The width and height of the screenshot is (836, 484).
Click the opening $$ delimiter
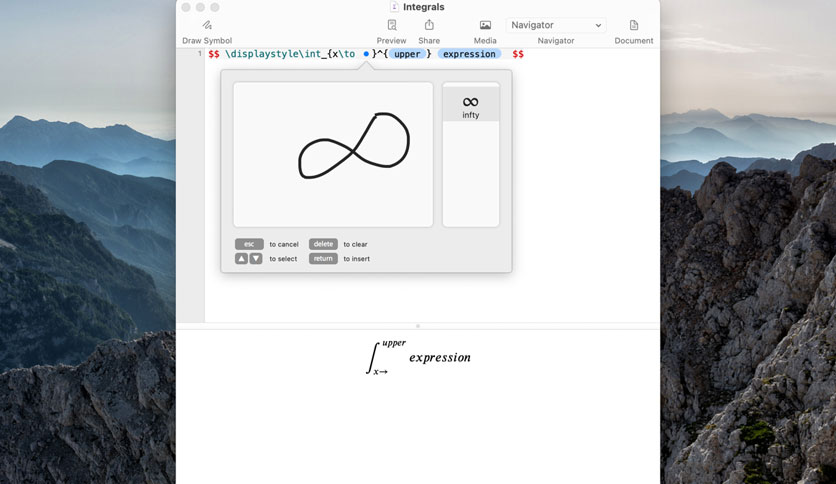[x=214, y=54]
